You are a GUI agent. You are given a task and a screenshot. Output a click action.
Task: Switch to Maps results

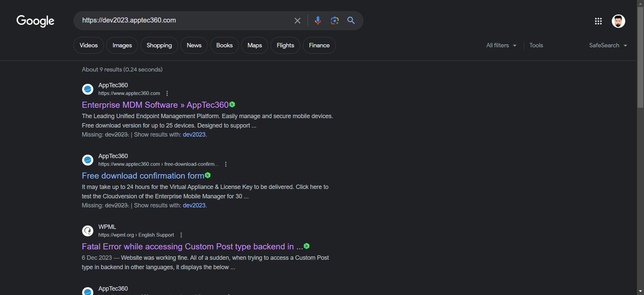pos(255,45)
